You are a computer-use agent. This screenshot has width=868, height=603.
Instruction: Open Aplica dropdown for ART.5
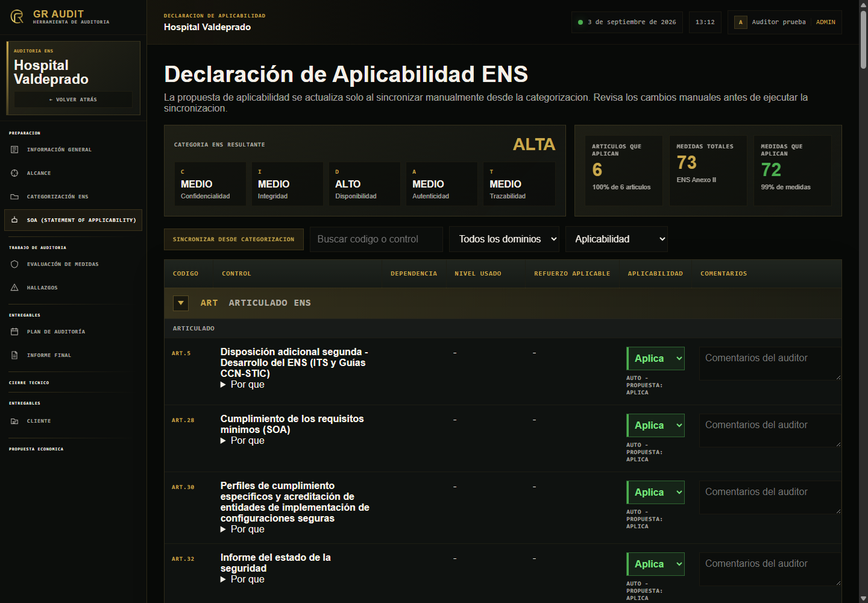[656, 358]
